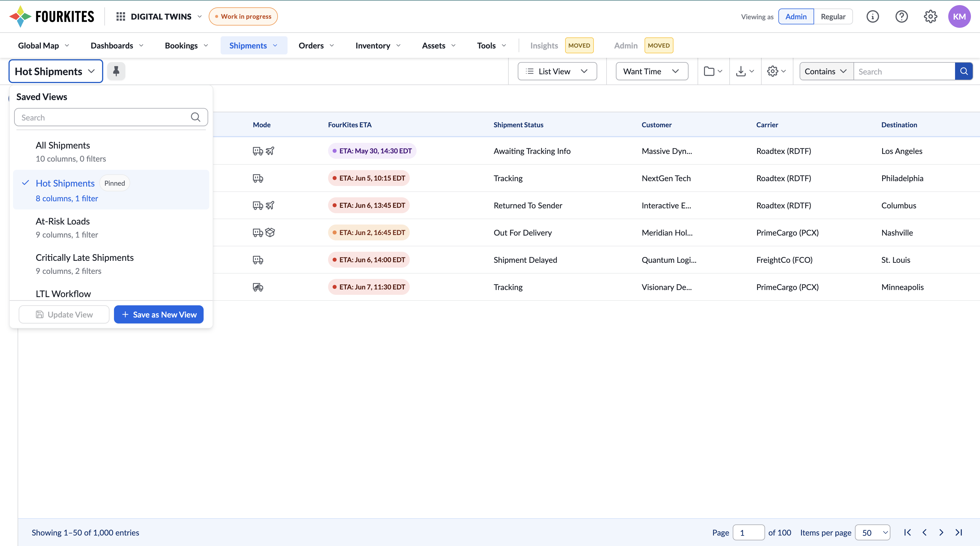Click the Shipment Delayed status cell
The width and height of the screenshot is (980, 546).
[x=525, y=260]
